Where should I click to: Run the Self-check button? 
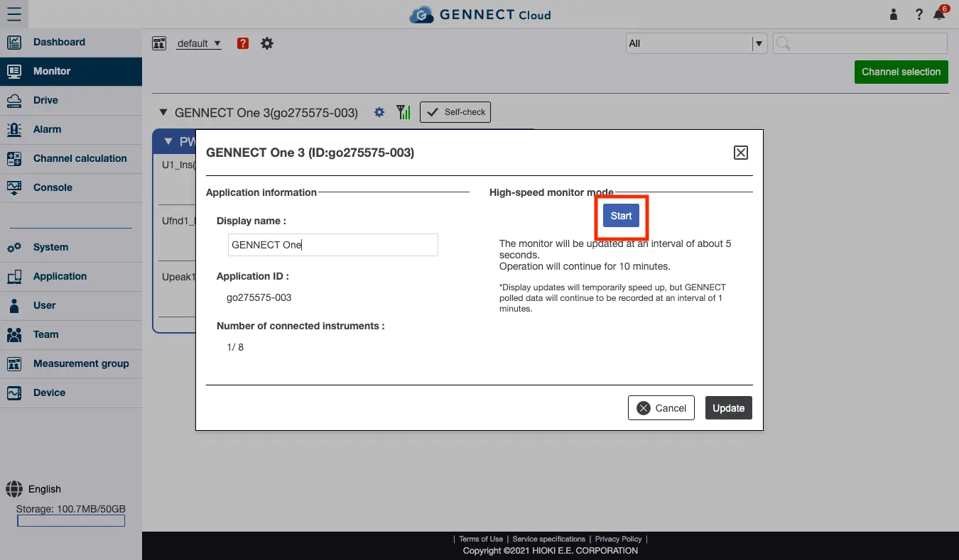[x=455, y=112]
